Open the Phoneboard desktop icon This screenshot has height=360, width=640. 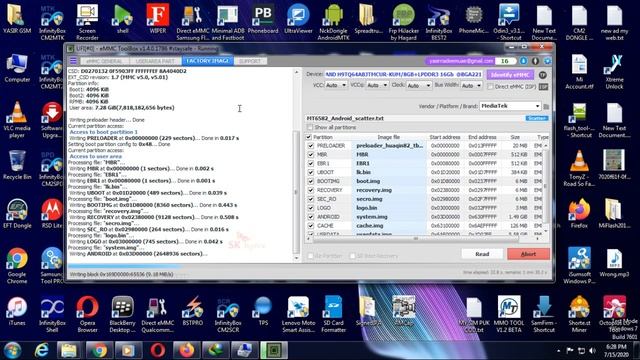263,19
